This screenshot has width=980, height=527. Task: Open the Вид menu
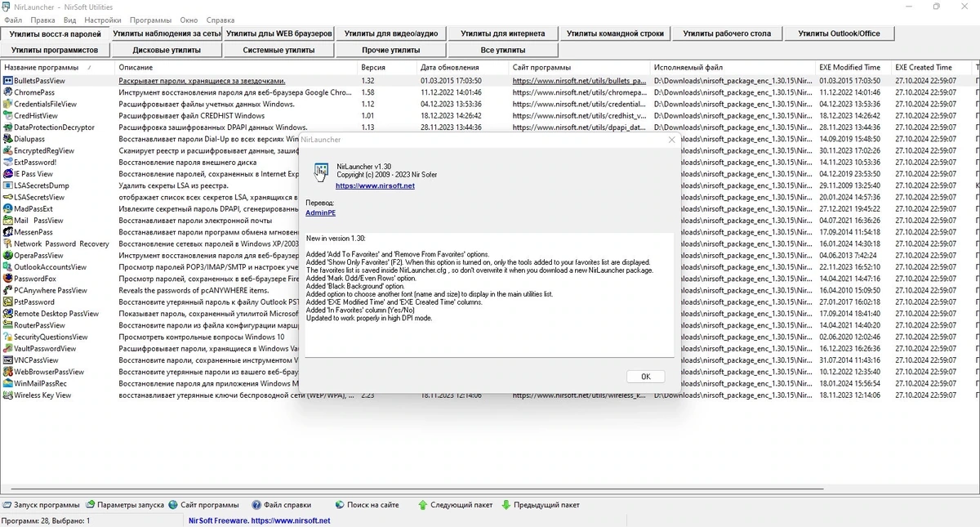click(x=69, y=20)
